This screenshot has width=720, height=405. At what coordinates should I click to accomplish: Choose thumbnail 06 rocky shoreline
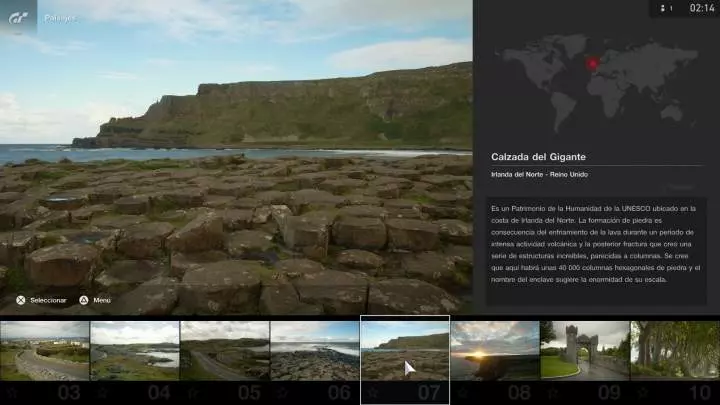pyautogui.click(x=314, y=350)
